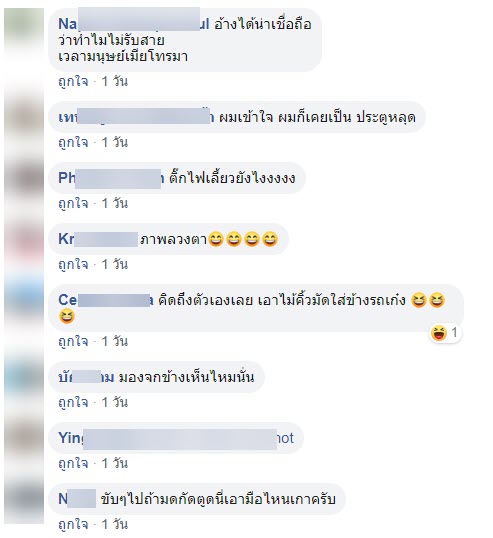Viewport: 493px width, 538px height.
Task: Click ถูกใจ below the ภาพลวงตา comment
Action: click(73, 265)
